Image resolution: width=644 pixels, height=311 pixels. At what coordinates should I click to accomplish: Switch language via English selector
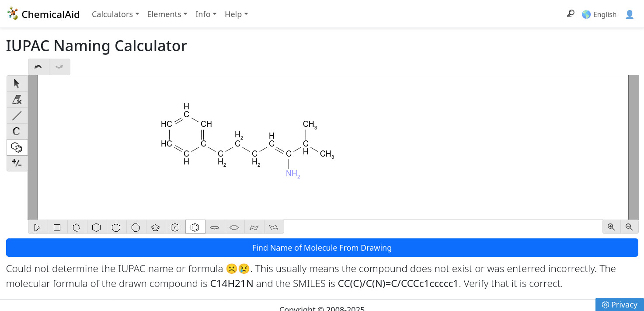click(x=599, y=14)
